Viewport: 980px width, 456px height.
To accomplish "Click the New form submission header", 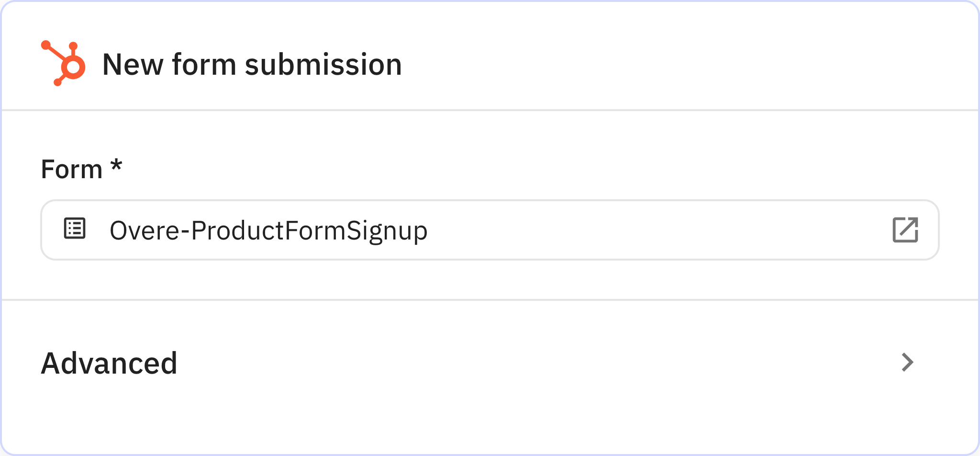I will tap(253, 64).
